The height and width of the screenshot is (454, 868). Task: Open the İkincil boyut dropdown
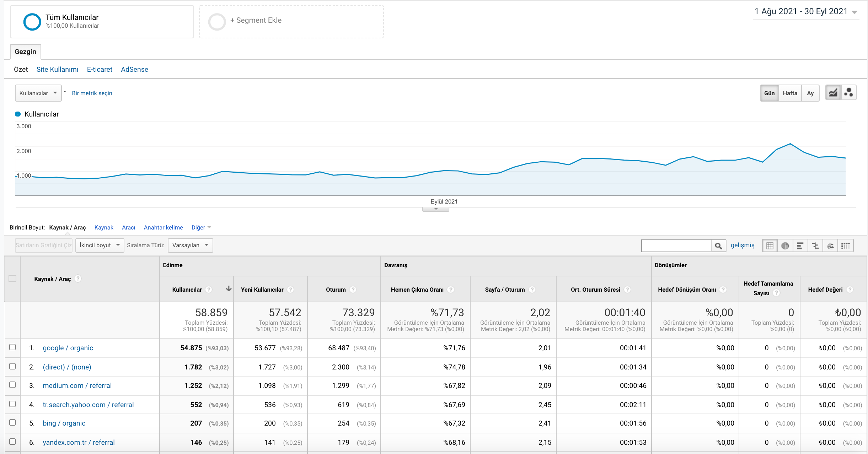(100, 245)
